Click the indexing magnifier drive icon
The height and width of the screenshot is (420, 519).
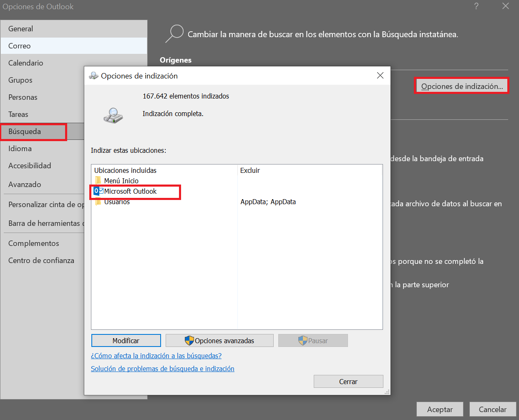click(x=113, y=115)
